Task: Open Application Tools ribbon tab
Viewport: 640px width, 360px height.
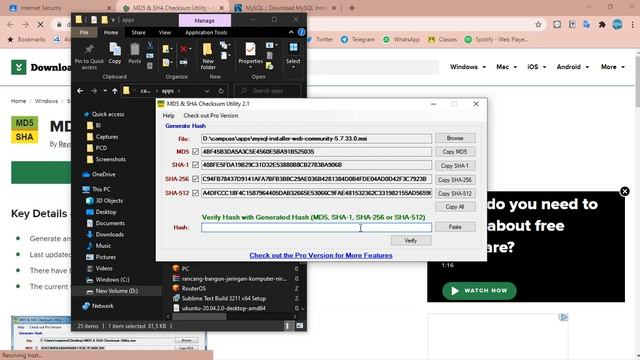Action: point(206,32)
